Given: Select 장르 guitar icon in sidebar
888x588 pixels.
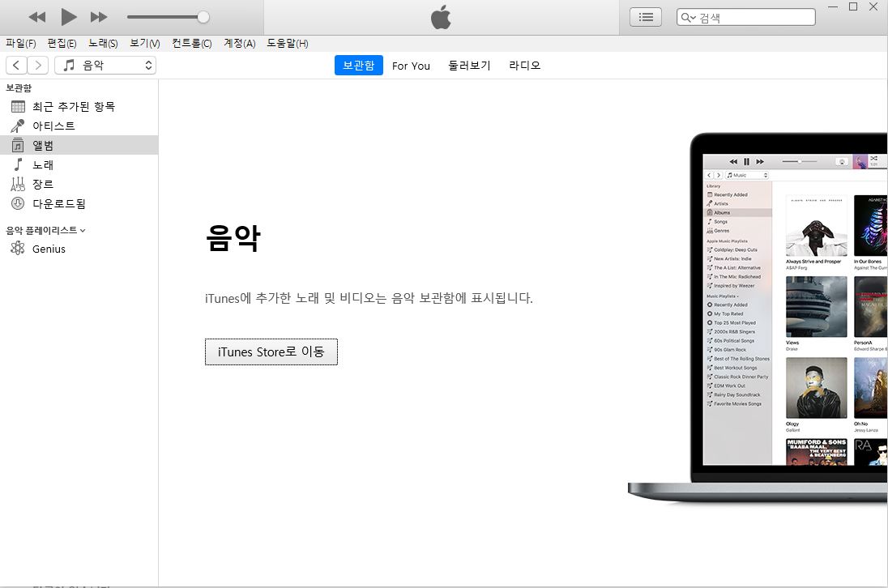Looking at the screenshot, I should [x=18, y=184].
